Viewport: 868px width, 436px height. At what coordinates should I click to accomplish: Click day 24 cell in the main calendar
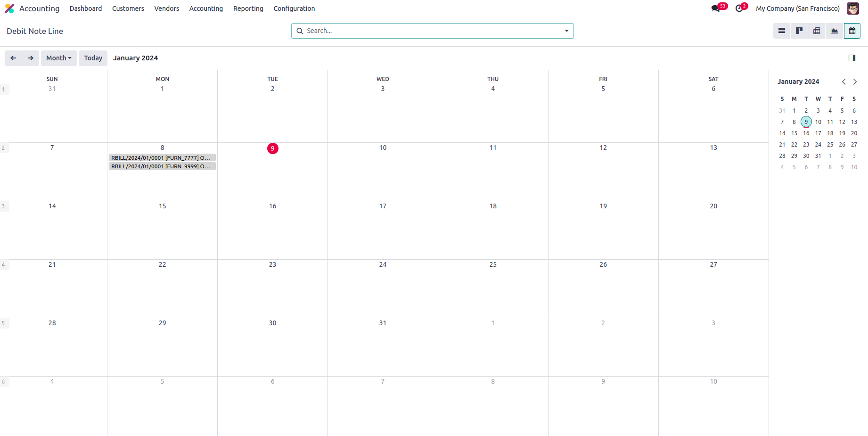point(383,289)
